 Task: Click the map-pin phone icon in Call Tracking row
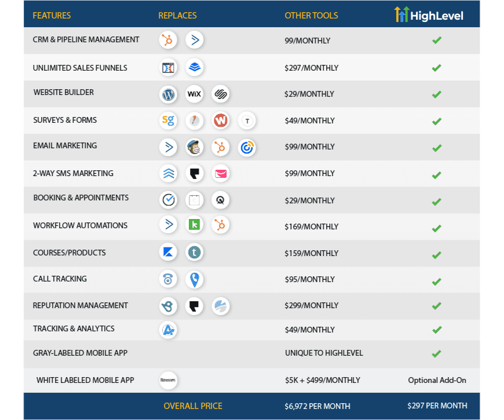[195, 279]
